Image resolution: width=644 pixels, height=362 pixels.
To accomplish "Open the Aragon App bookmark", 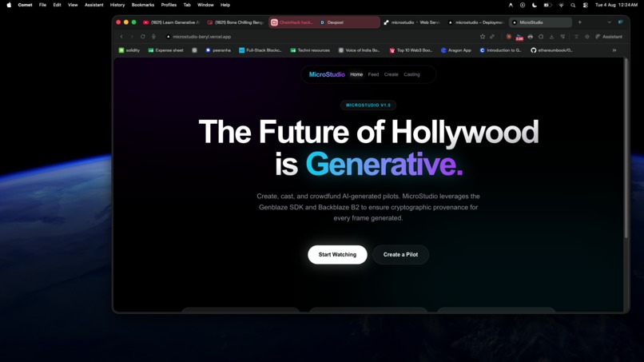I will pyautogui.click(x=456, y=50).
